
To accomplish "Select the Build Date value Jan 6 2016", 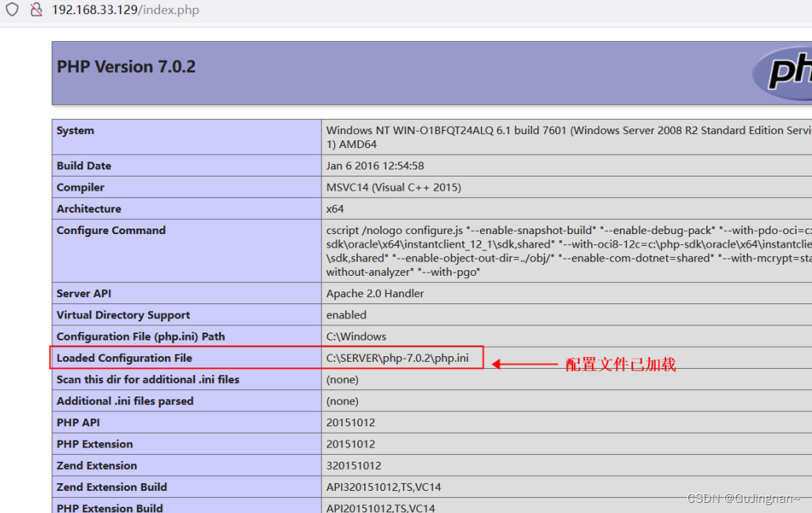I will pyautogui.click(x=371, y=165).
